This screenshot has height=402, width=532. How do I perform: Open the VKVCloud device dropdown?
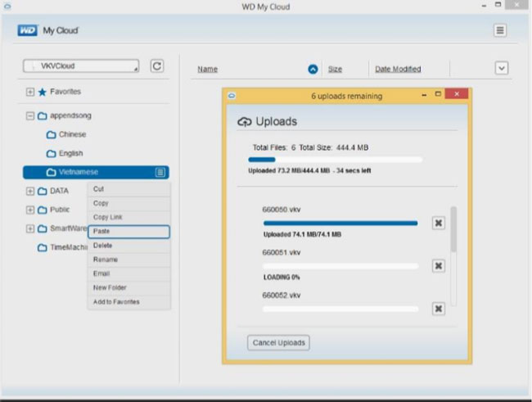(81, 66)
